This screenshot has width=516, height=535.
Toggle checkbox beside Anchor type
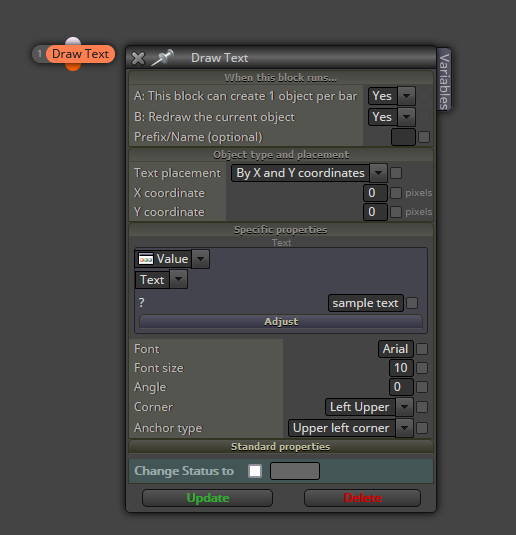(x=422, y=428)
